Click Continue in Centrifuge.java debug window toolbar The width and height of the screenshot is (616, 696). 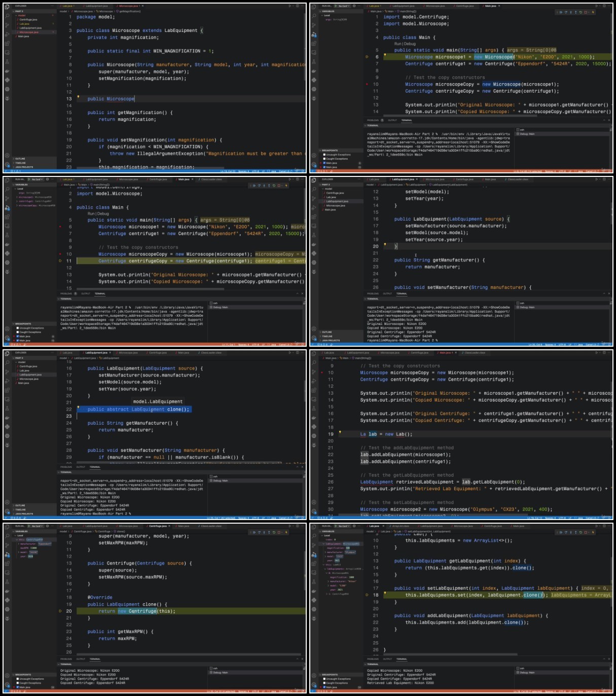[254, 532]
